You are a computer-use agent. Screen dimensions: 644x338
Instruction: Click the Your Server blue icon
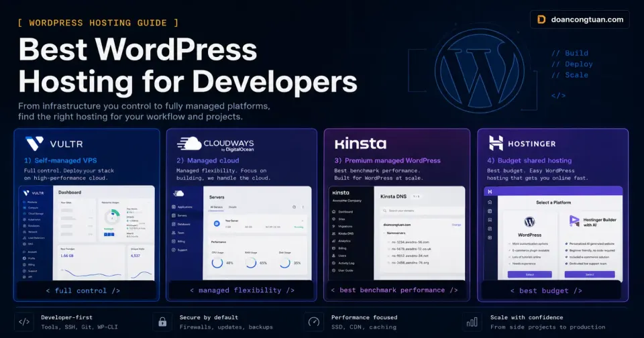[217, 223]
